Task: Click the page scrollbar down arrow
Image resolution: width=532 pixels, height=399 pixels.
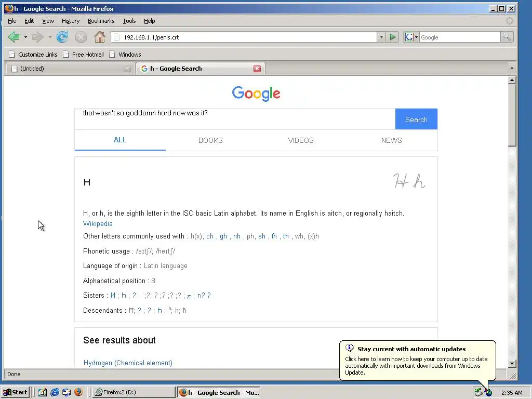Action: 512,363
